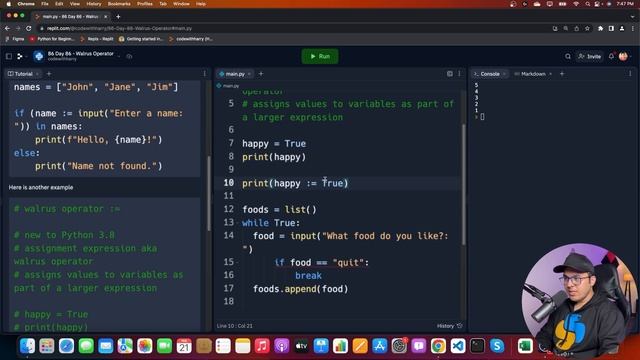640x360 pixels.
Task: Open App Store from dock
Action: click(380, 346)
